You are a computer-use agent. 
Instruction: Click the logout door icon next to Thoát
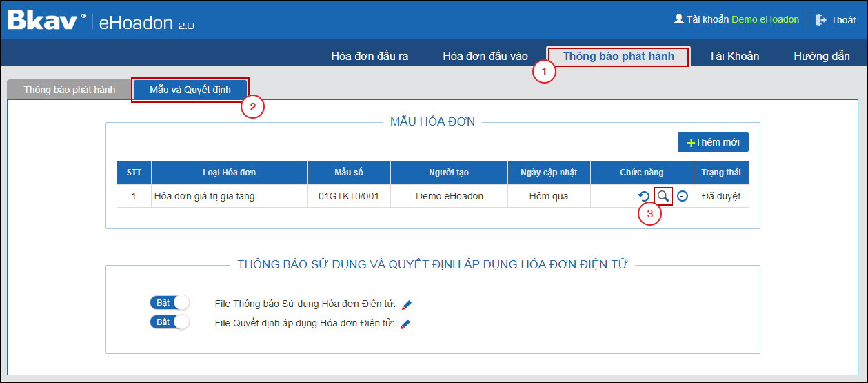[820, 20]
